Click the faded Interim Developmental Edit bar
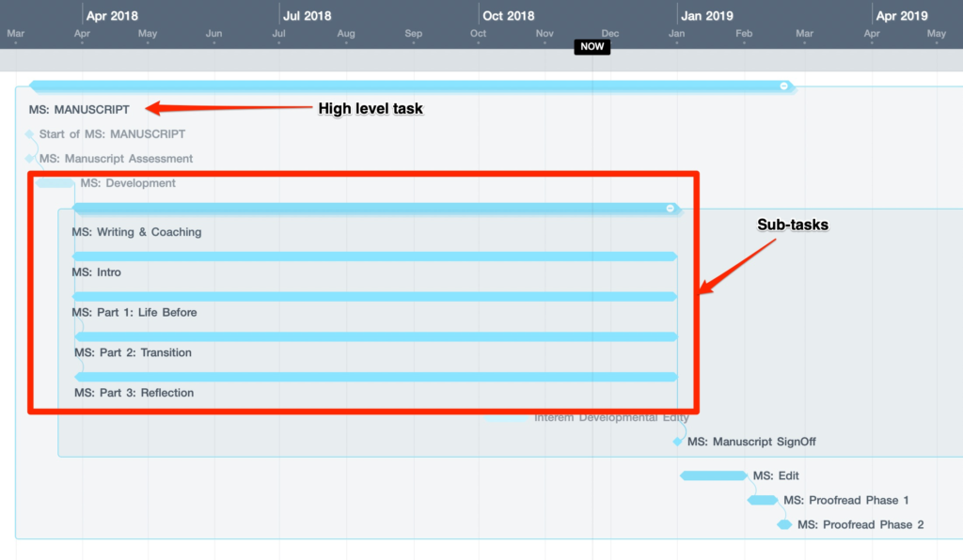 [508, 418]
